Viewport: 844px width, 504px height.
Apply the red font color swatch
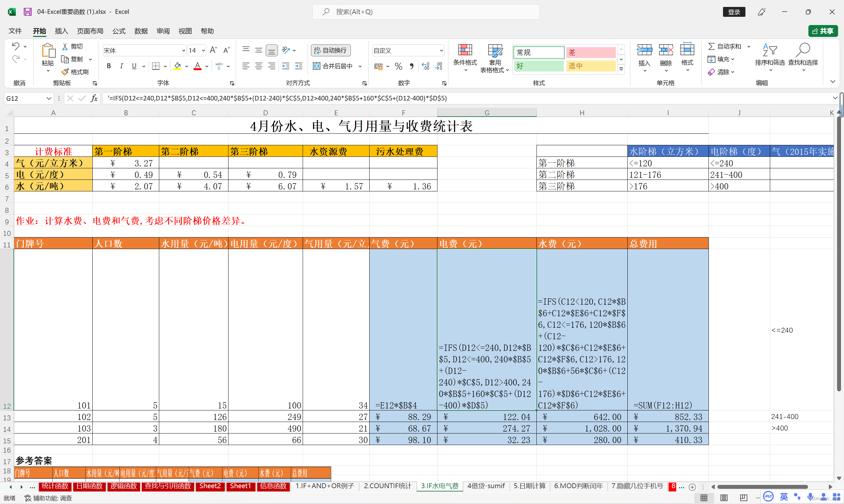tap(197, 66)
